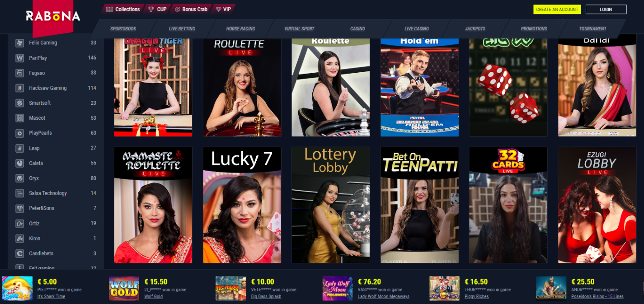
Task: Open the Lady Wolf Moon Megaways link
Action: pyautogui.click(x=384, y=297)
